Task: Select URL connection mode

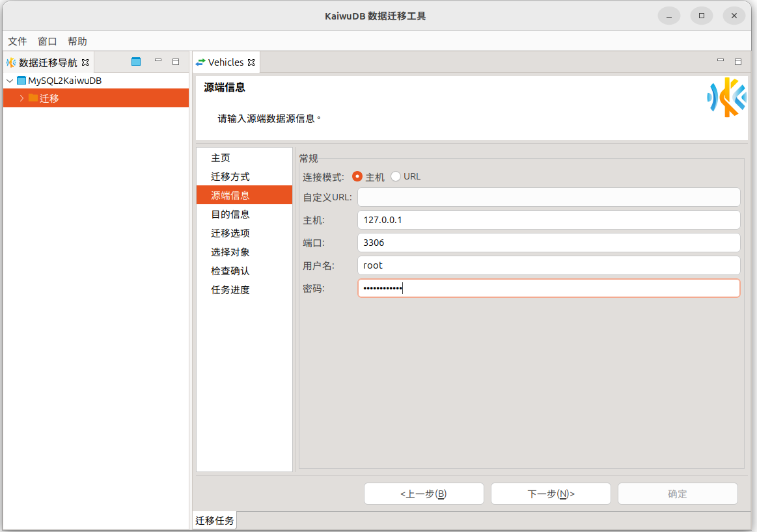Action: [396, 177]
